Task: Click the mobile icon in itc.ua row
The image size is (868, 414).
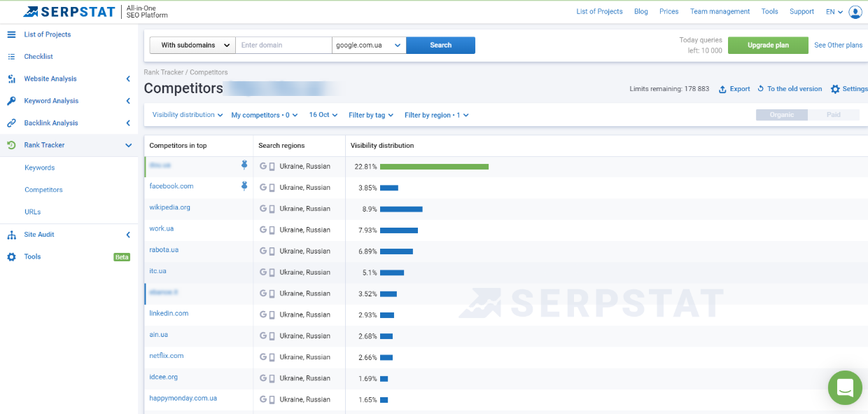Action: pyautogui.click(x=272, y=272)
